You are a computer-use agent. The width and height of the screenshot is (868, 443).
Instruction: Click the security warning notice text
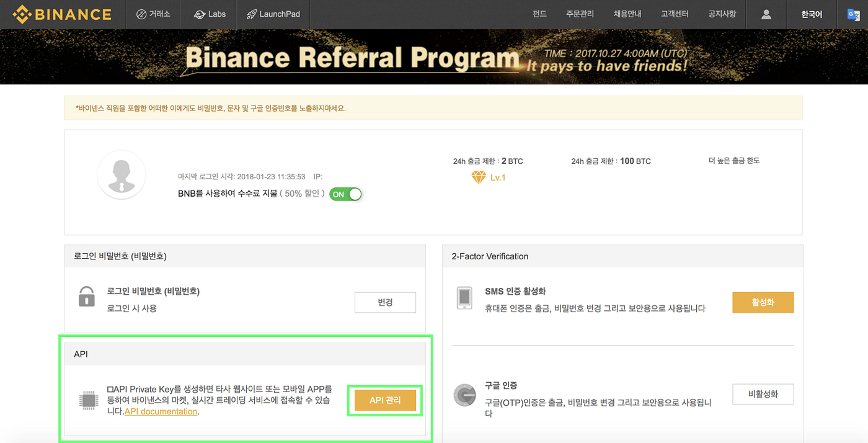point(211,108)
